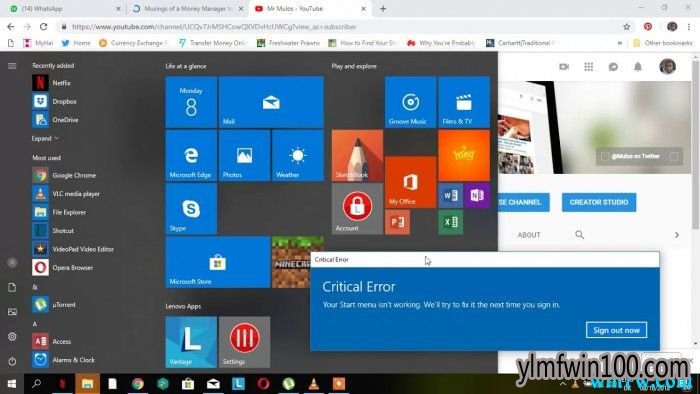This screenshot has height=394, width=700.
Task: Open the user account icon in Start sidebar
Action: point(12,263)
